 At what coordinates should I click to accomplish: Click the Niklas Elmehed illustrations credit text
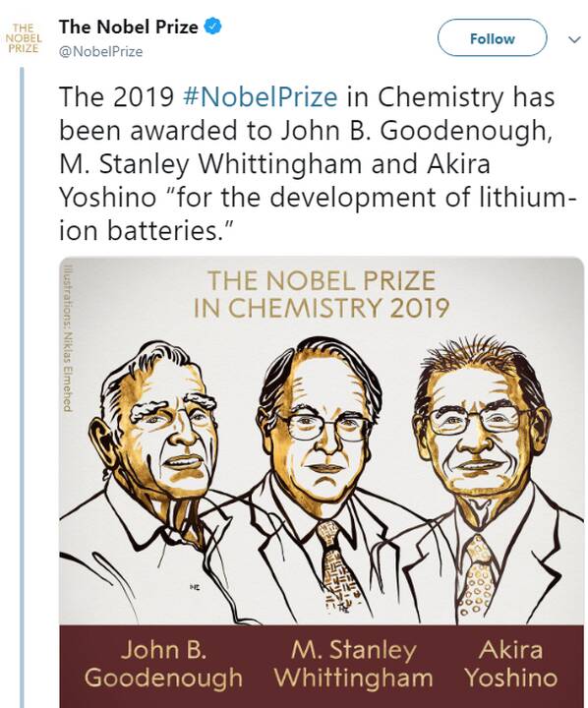(x=68, y=337)
